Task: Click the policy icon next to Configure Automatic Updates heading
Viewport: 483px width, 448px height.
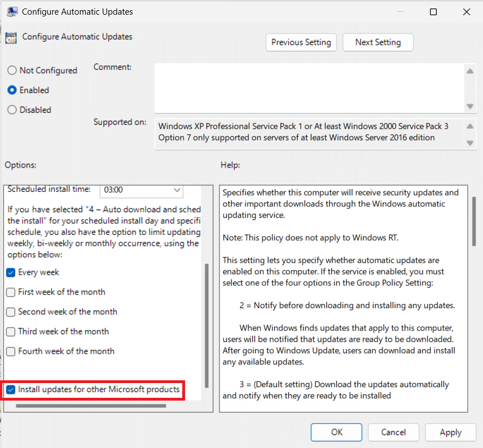Action: coord(11,38)
